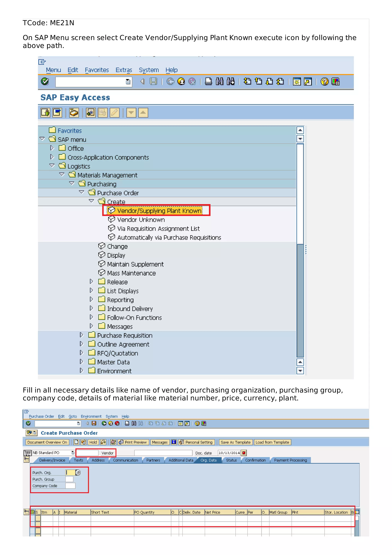Click the green Enter checkmark in SAP Easy Access toolbar
This screenshot has height=555, width=392.
pos(45,81)
